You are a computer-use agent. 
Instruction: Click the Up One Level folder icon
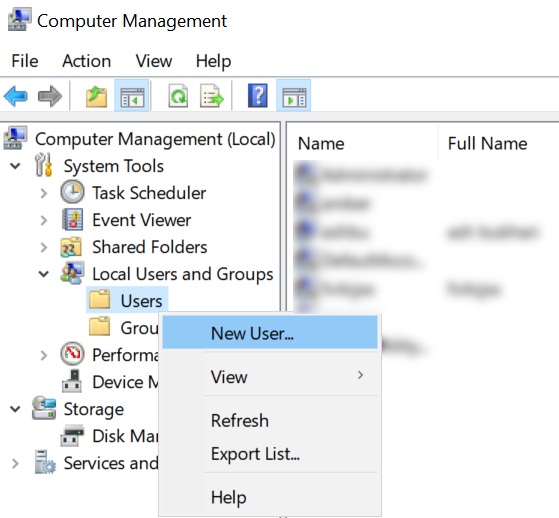coord(97,96)
